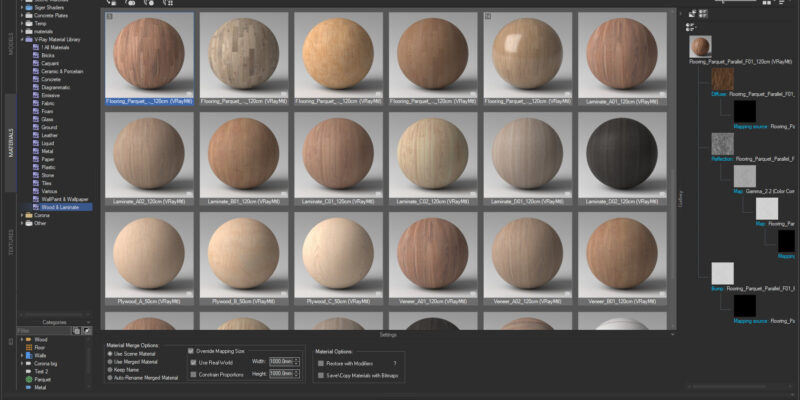This screenshot has height=400, width=800.
Task: Expand the Siger Shaders folder arrow
Action: [22, 8]
